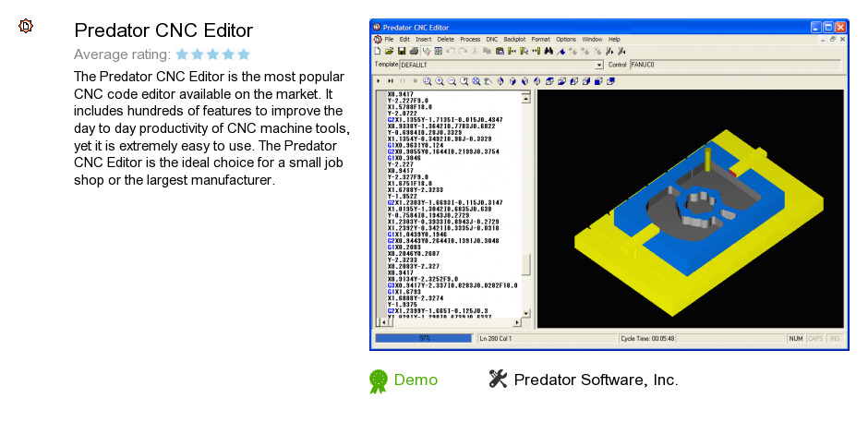Click the horizontal scroll-right arrow in code pane
868x422 pixels.
(518, 321)
